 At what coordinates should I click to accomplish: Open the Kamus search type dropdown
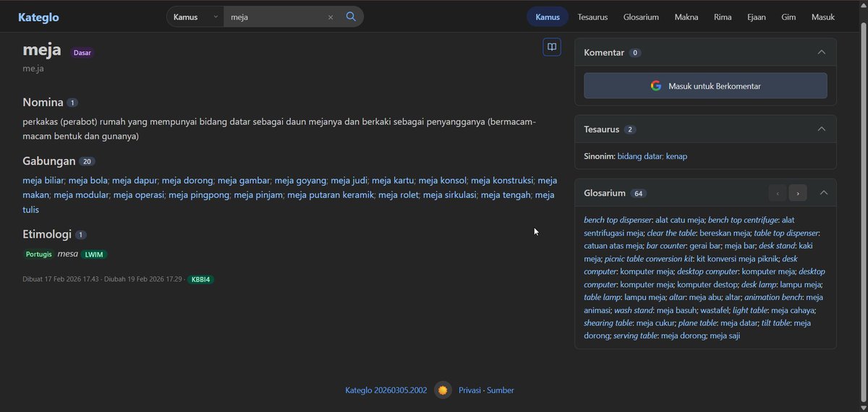pos(195,17)
